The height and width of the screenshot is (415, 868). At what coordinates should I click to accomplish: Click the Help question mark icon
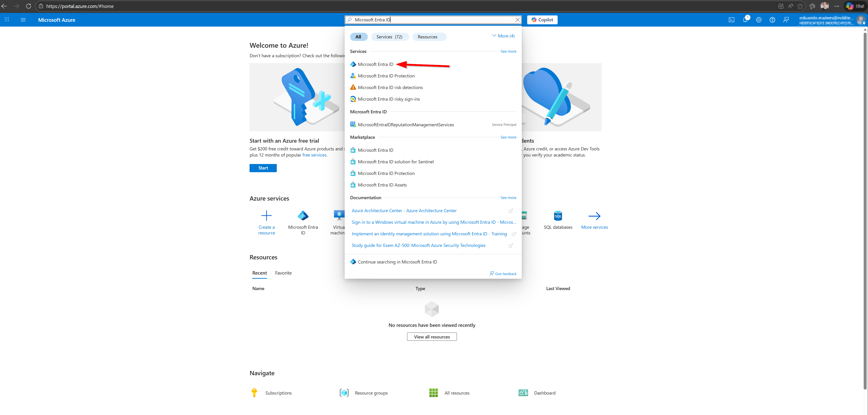tap(772, 20)
